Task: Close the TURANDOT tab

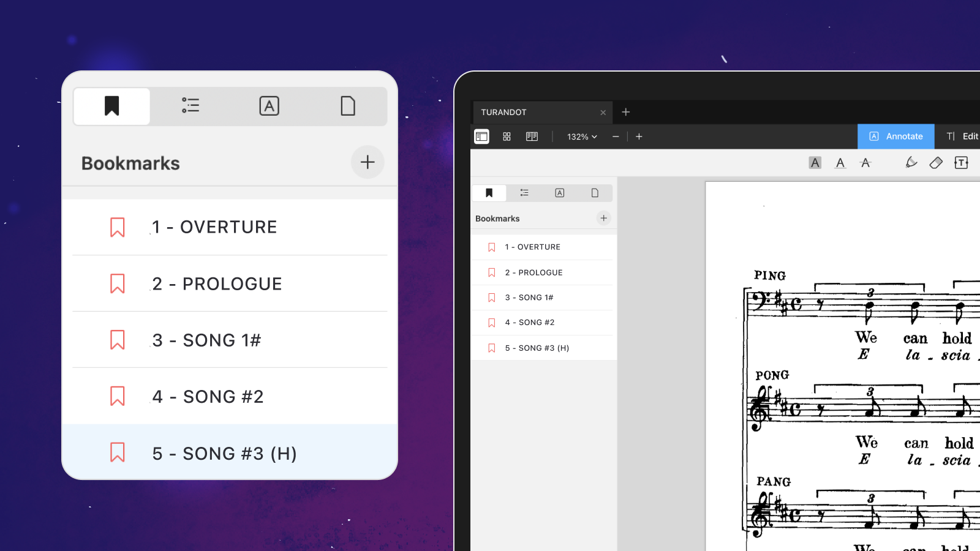Action: tap(603, 113)
